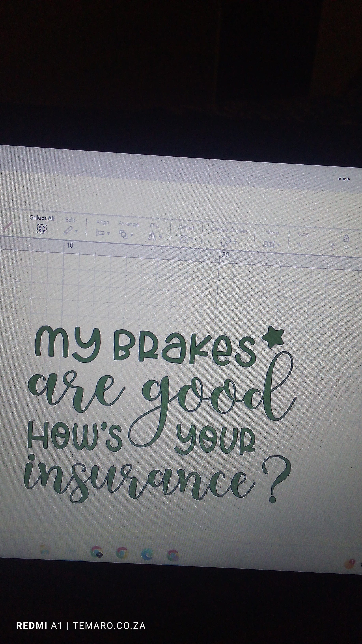Screen dimensions: 362x644
Task: Open File Explorer from the taskbar
Action: (x=45, y=549)
